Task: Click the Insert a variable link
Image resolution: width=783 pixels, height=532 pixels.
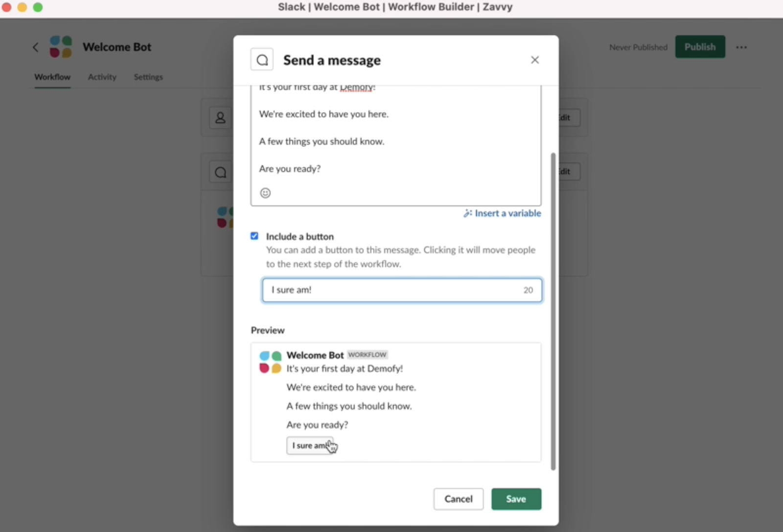Action: [507, 213]
